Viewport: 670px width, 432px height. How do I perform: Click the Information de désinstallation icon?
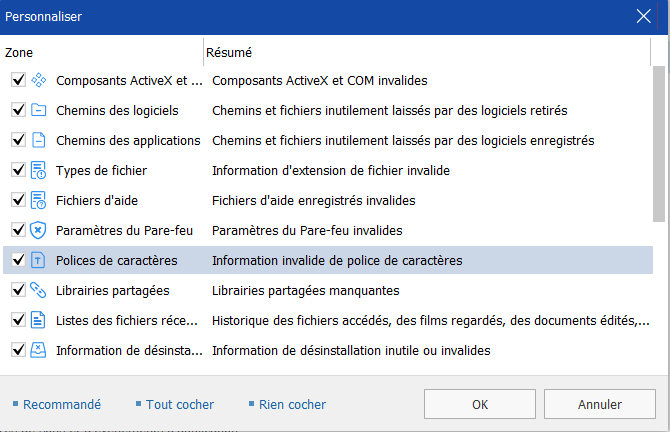[x=38, y=350]
